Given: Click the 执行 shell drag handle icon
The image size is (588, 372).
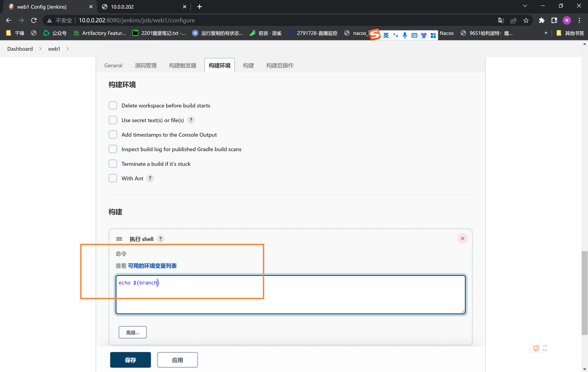Looking at the screenshot, I should [119, 239].
